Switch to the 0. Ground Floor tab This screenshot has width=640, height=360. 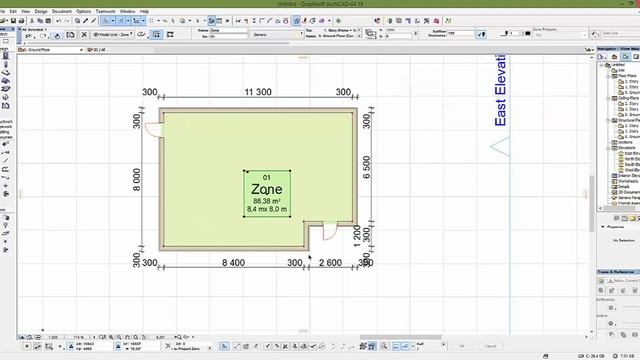(51, 50)
